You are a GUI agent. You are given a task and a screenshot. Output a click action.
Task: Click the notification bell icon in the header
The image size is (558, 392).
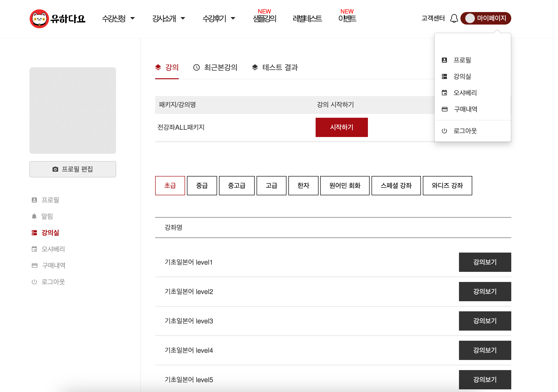tap(454, 19)
